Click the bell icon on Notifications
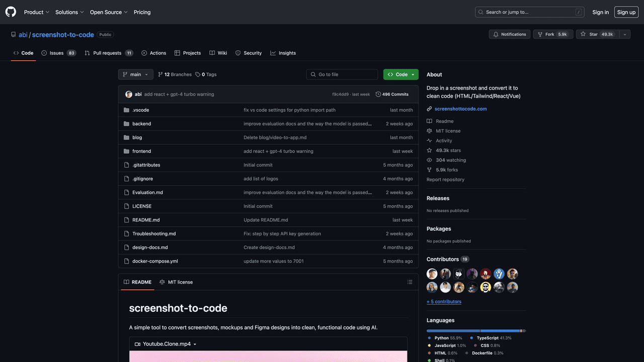 496,34
